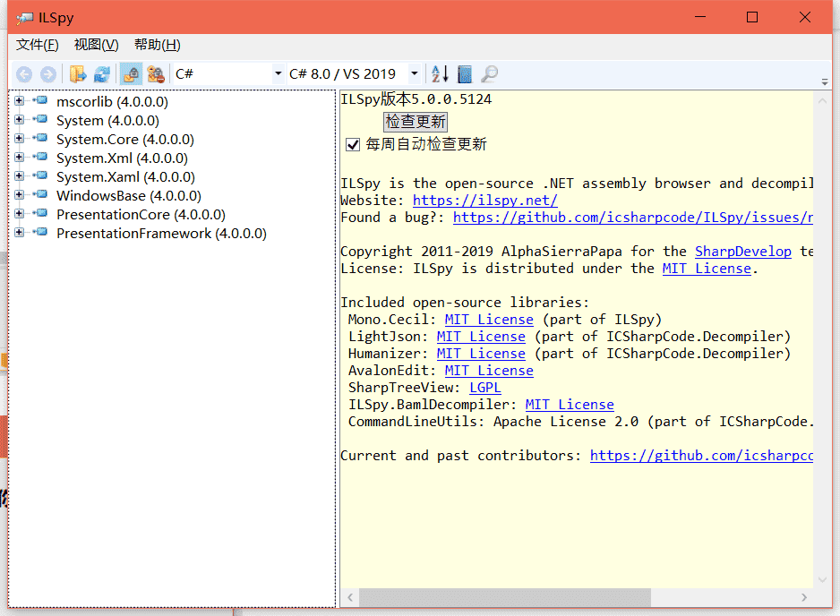Open the MIT License link for Mono.Cecil
840x616 pixels.
pyautogui.click(x=489, y=320)
